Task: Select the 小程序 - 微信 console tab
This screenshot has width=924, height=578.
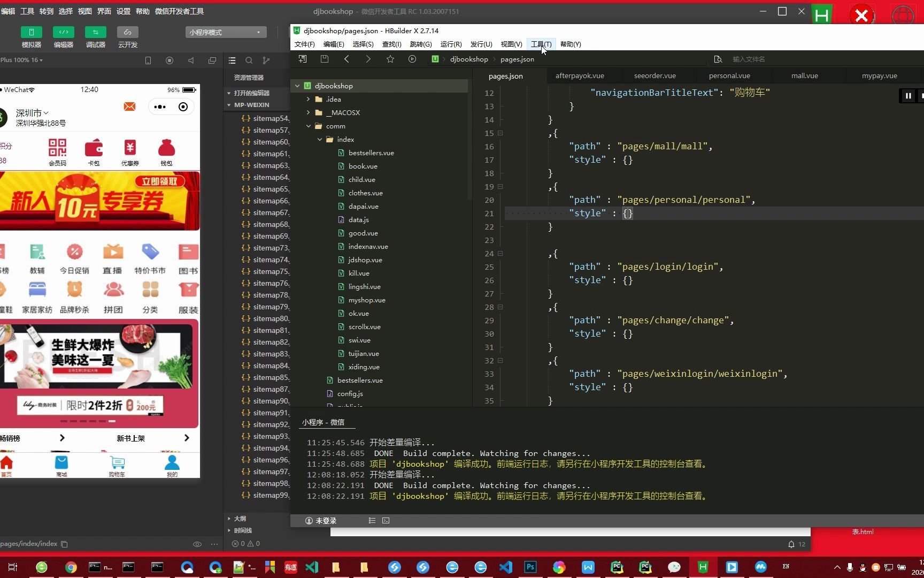Action: (x=323, y=422)
